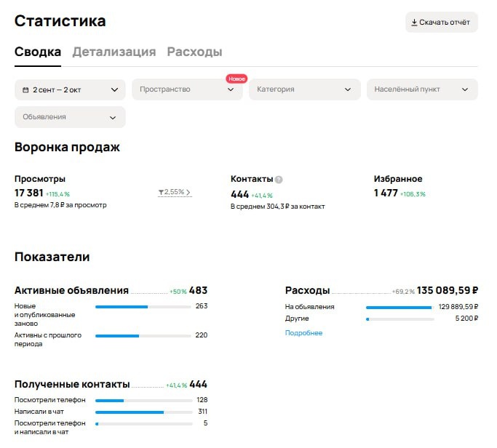Click the +69,2% change beside Расходы
The image size is (497, 448).
click(x=403, y=292)
